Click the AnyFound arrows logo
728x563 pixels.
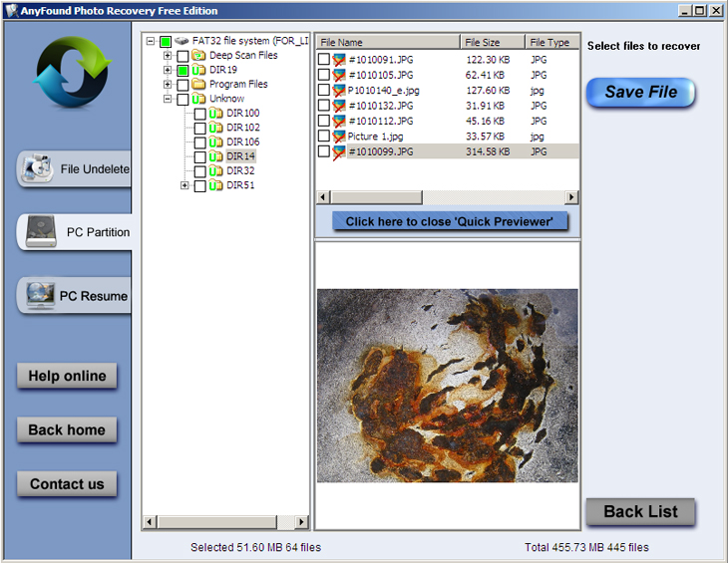[73, 72]
